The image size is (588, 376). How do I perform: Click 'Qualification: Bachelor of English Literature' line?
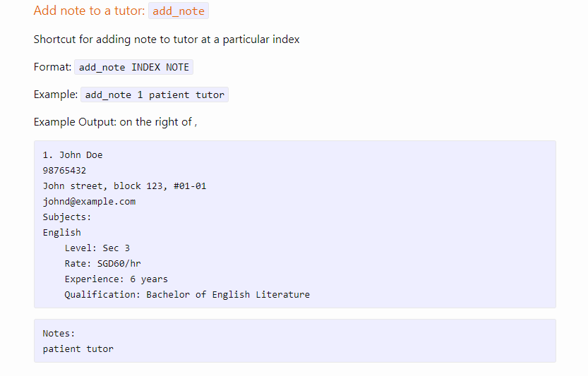187,295
